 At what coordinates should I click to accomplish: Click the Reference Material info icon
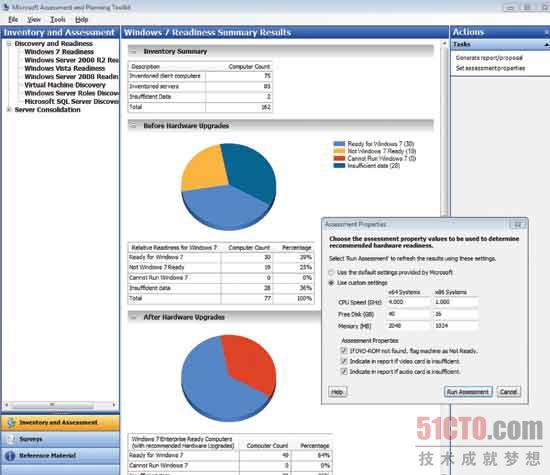[10, 456]
